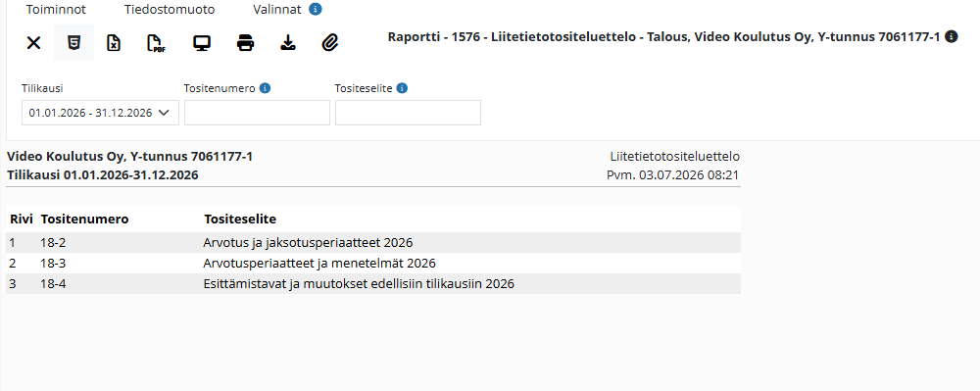Show info icon next to Tositeselite label
Image resolution: width=980 pixels, height=391 pixels.
coord(403,89)
